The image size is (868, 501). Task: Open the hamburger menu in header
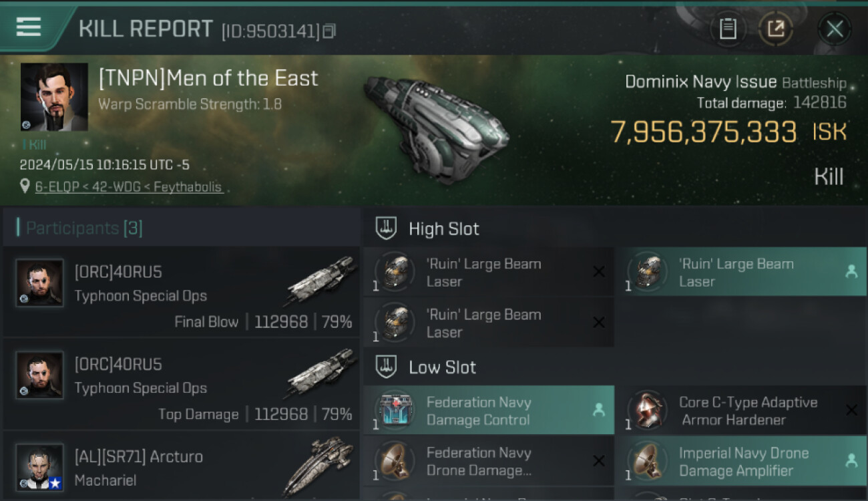click(x=29, y=27)
